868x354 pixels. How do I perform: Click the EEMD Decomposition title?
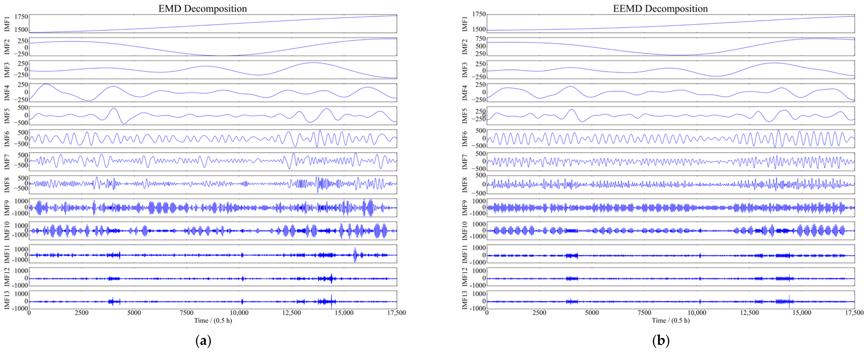[x=660, y=8]
